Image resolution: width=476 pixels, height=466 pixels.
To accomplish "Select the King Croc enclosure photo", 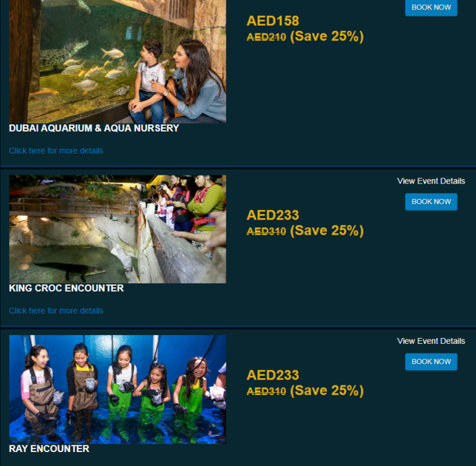I will [118, 229].
